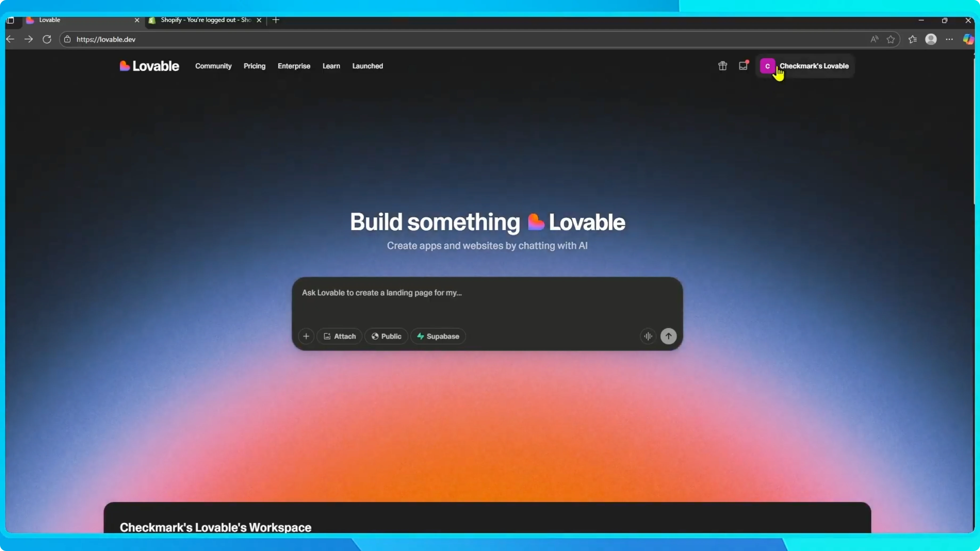The height and width of the screenshot is (551, 980).
Task: Open the Launched nav link
Action: coord(367,66)
